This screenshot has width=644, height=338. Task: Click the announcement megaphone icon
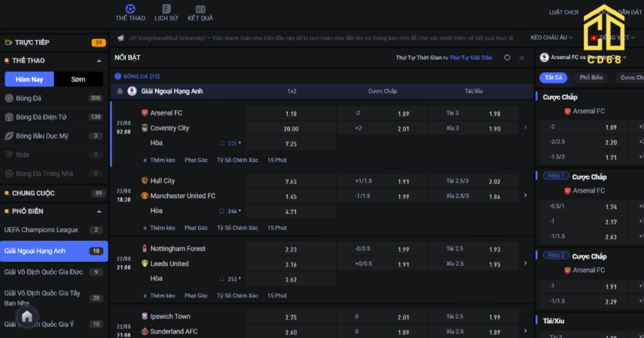click(x=121, y=38)
